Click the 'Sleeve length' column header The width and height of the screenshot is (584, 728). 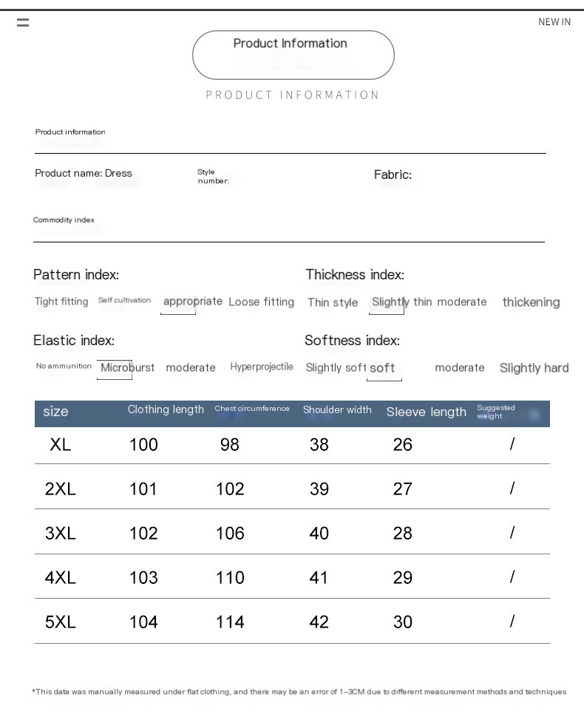click(x=426, y=412)
